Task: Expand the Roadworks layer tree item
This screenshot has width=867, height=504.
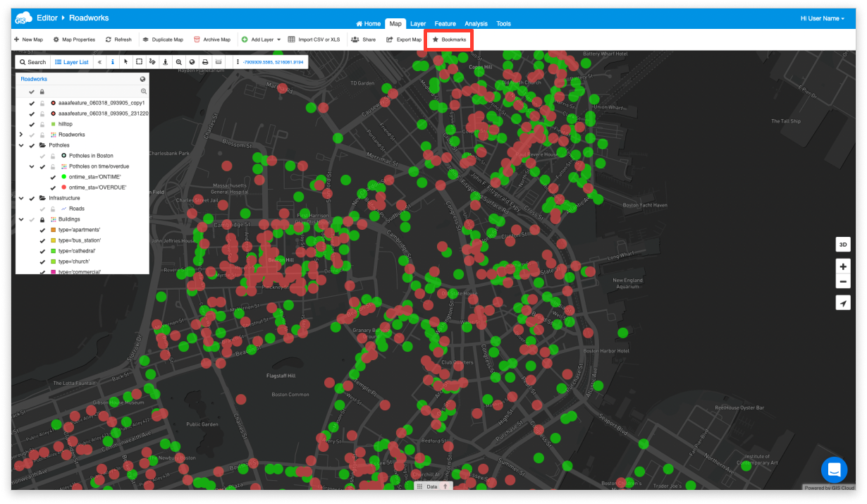Action: coord(21,135)
